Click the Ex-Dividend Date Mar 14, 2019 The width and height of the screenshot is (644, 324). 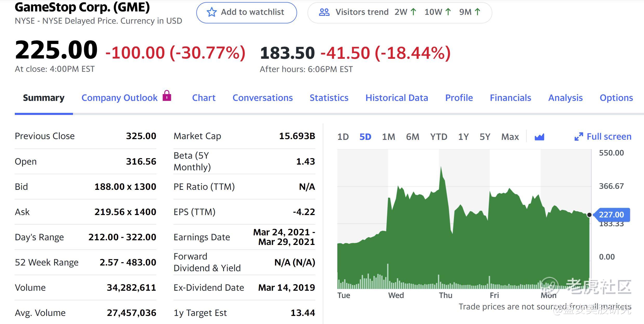point(286,288)
